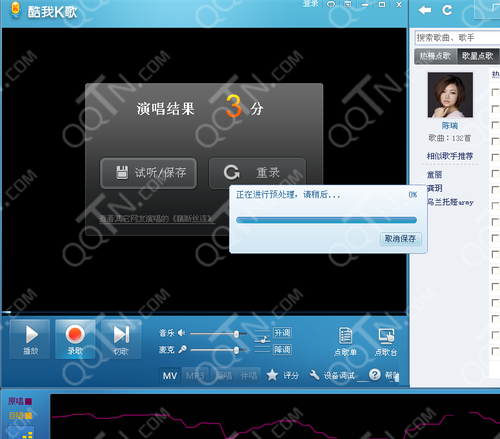This screenshot has height=439, width=500.
Task: Click the 登录 login link
Action: pos(310,4)
